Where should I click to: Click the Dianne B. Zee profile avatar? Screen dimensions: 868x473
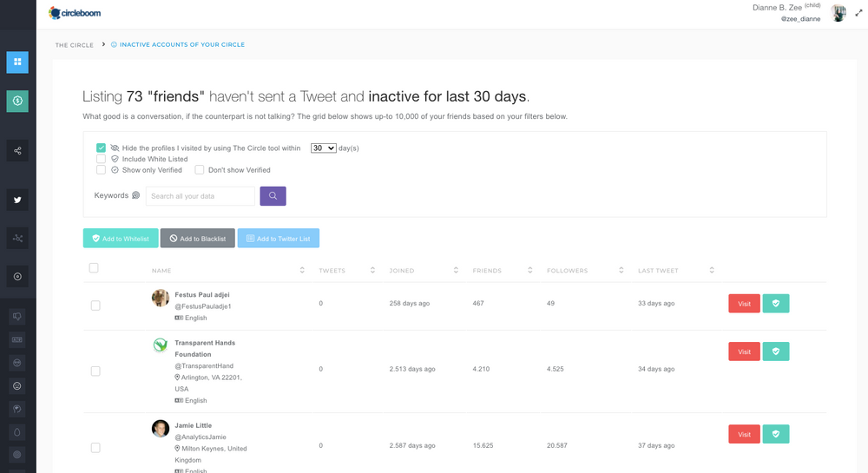(x=838, y=13)
